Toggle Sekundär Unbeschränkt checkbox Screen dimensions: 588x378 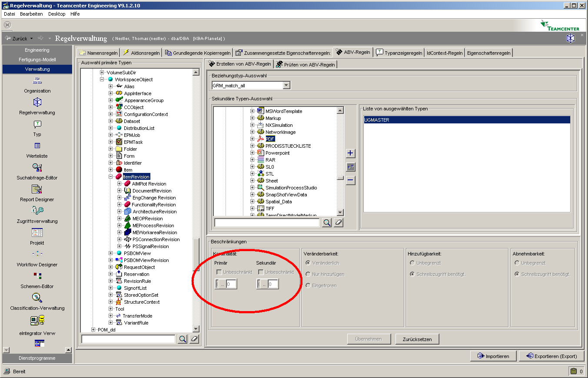click(x=261, y=272)
